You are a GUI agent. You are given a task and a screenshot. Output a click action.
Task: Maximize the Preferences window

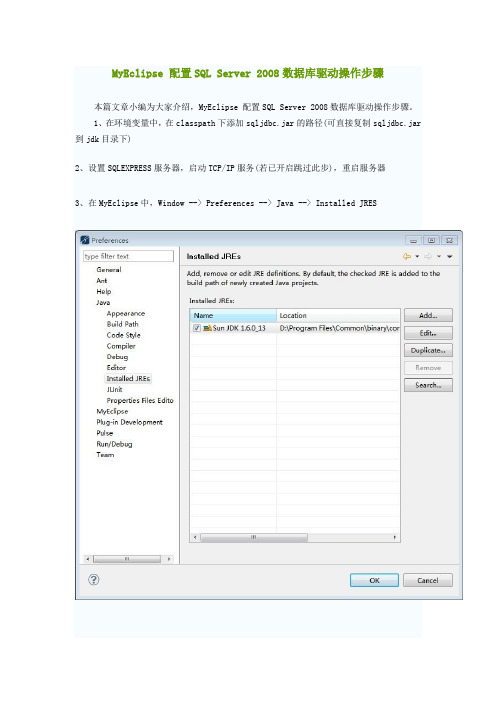click(x=431, y=240)
